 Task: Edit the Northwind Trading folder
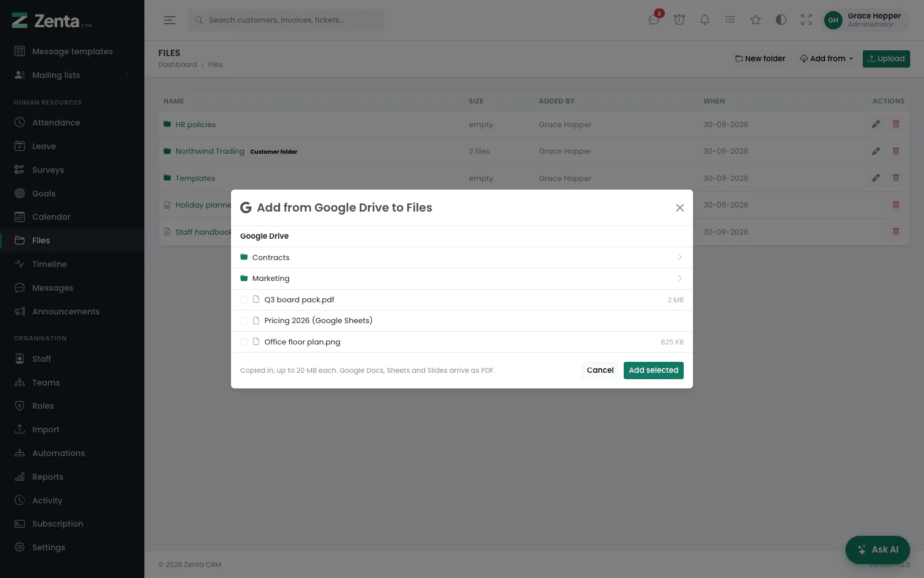(x=876, y=151)
